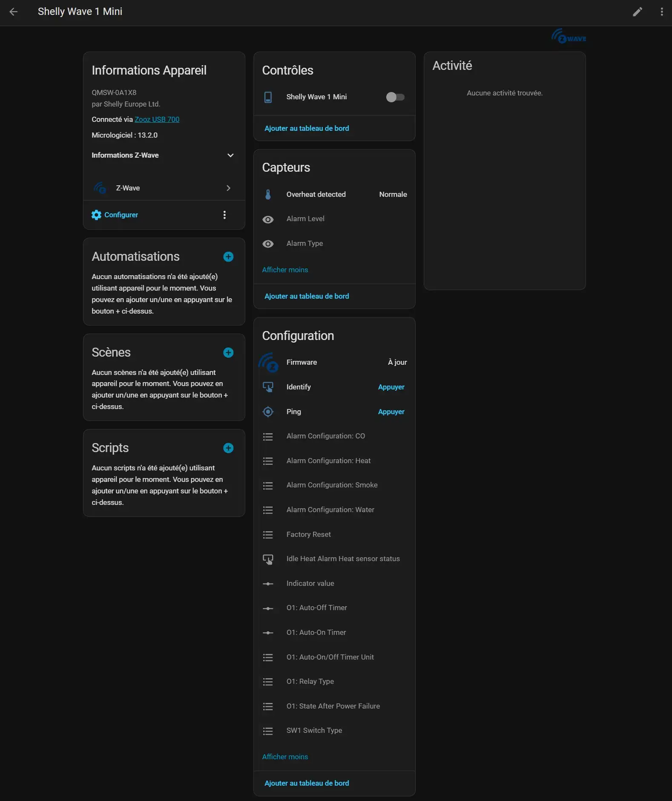The height and width of the screenshot is (801, 672).
Task: Open the Z-Wave integration row chevron
Action: (228, 188)
